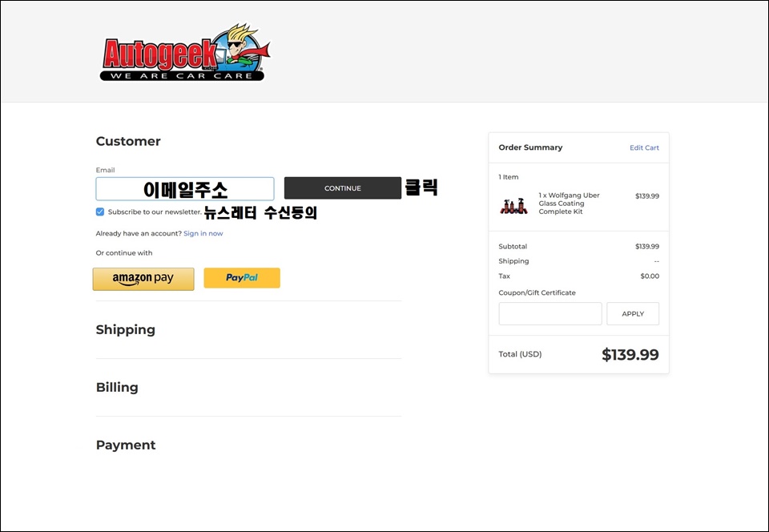This screenshot has width=769, height=532.
Task: Click the $139.99 total amount
Action: (630, 354)
